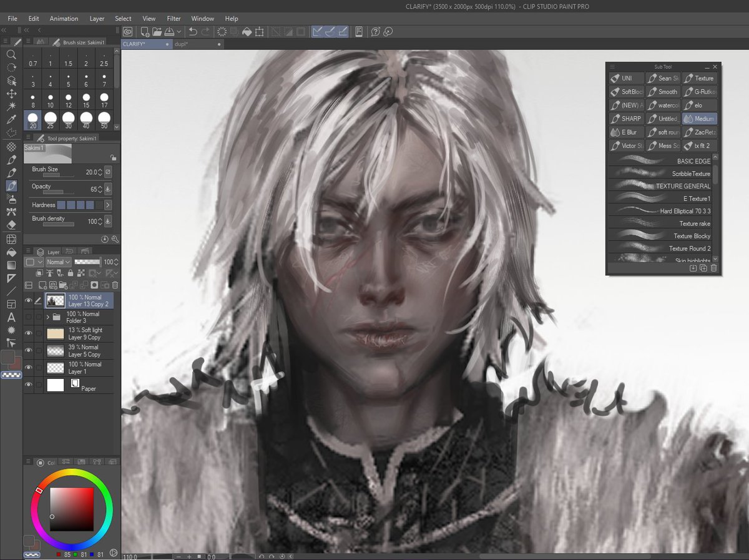
Task: Open the File menu
Action: click(12, 19)
